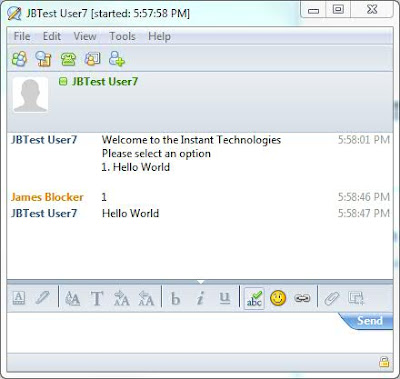
Task: Open the Tools menu
Action: pos(122,36)
